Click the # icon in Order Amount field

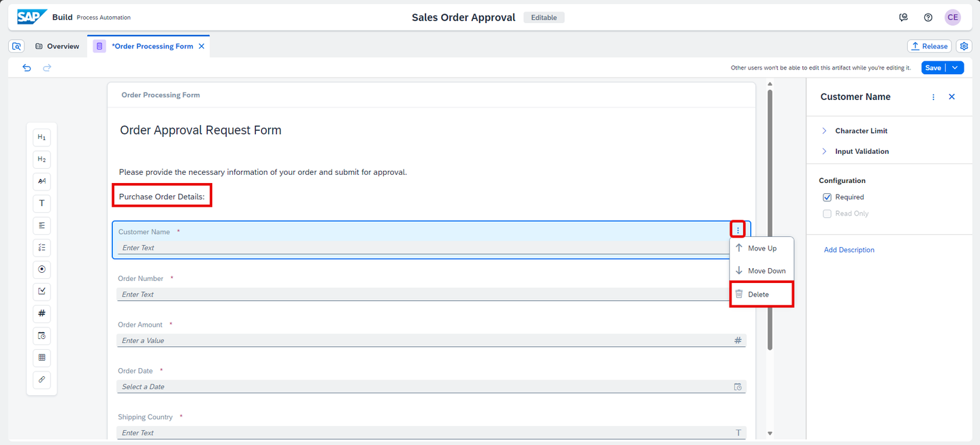(738, 340)
